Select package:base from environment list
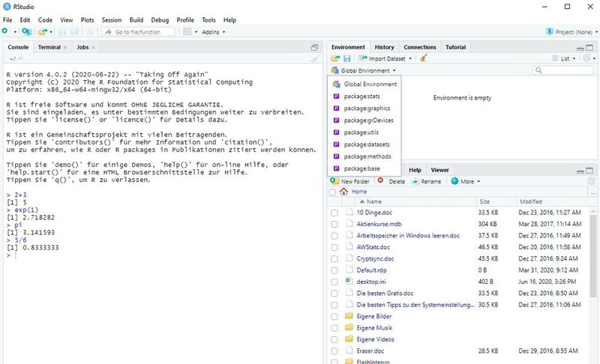 tap(364, 169)
